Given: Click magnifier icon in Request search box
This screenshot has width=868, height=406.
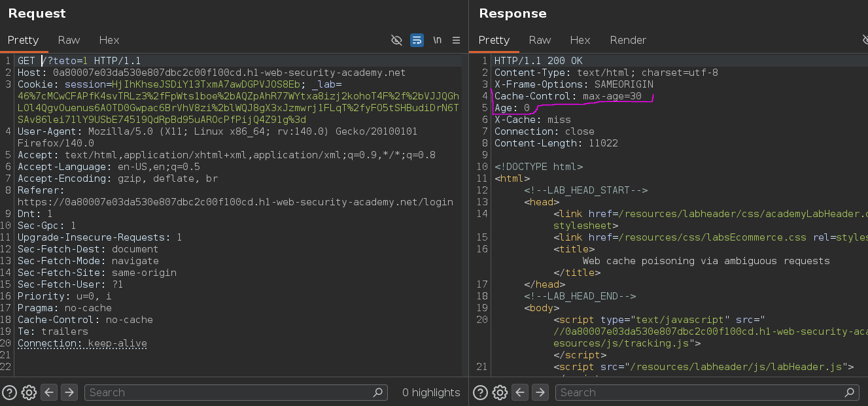Looking at the screenshot, I should click(x=377, y=392).
